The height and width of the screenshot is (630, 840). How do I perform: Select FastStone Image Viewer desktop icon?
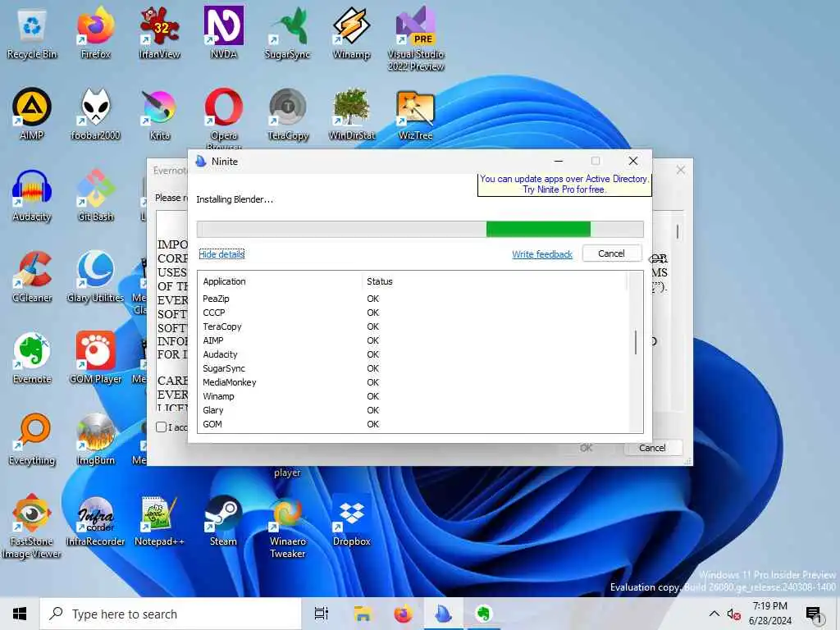[x=32, y=526]
